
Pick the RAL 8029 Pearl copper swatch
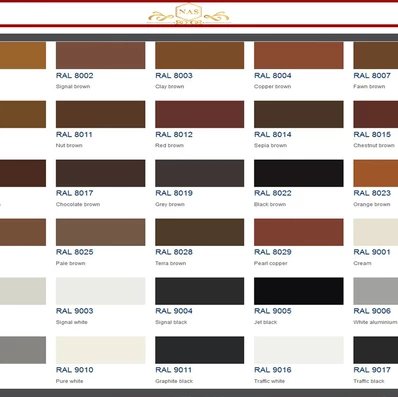[x=298, y=232]
